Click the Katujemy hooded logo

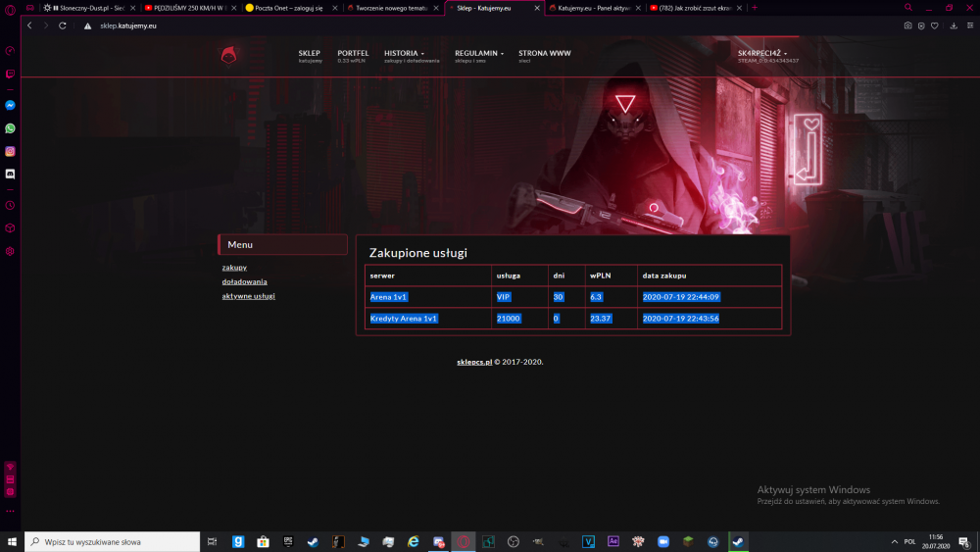pos(229,55)
